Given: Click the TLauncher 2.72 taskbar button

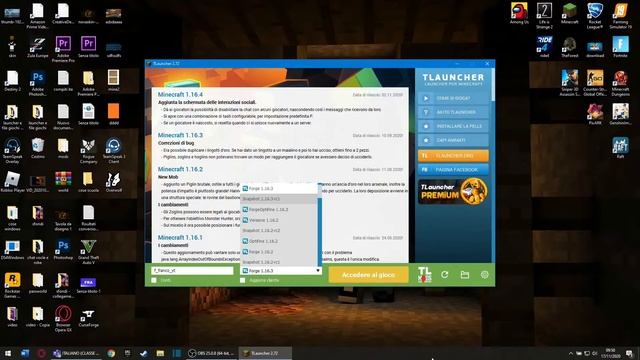Looking at the screenshot, I should (x=265, y=353).
